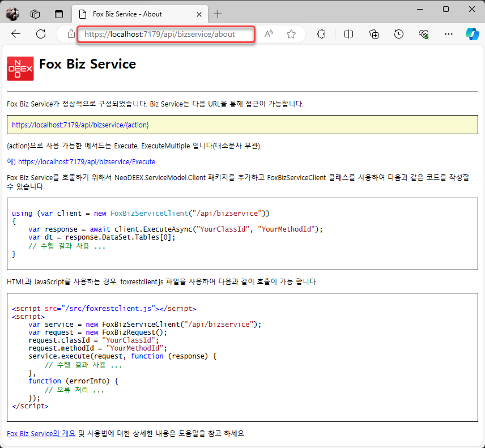The width and height of the screenshot is (485, 448).
Task: Open the Extensions menu
Action: [x=321, y=34]
